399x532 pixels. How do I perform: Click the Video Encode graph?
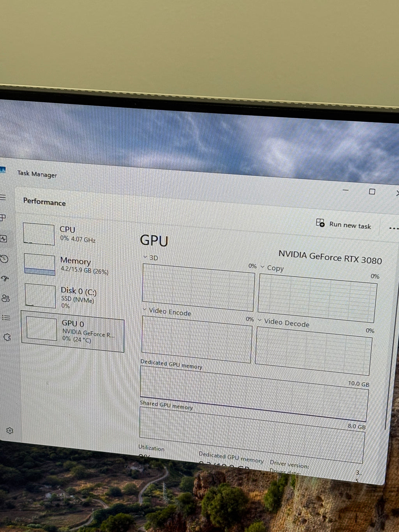click(x=197, y=339)
